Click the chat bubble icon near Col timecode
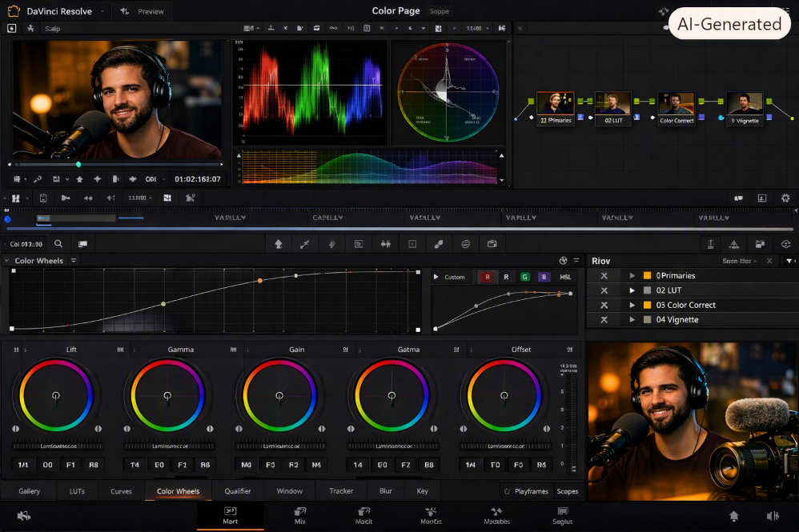Image resolution: width=799 pixels, height=532 pixels. (x=82, y=244)
